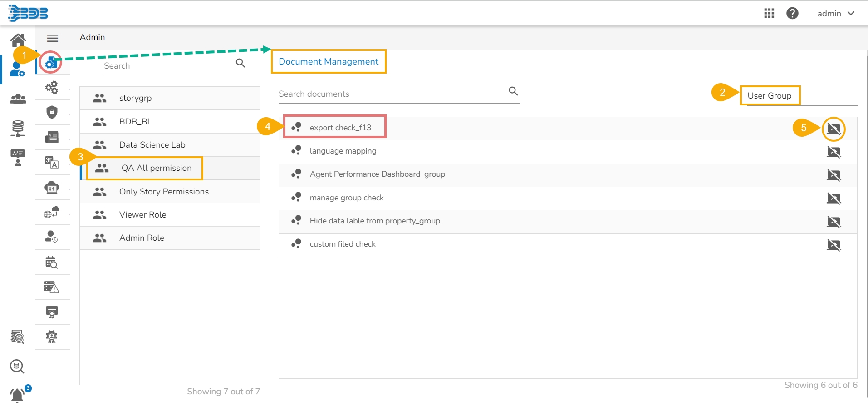Viewport: 868px width, 407px height.
Task: Click the manage group check document
Action: point(347,198)
